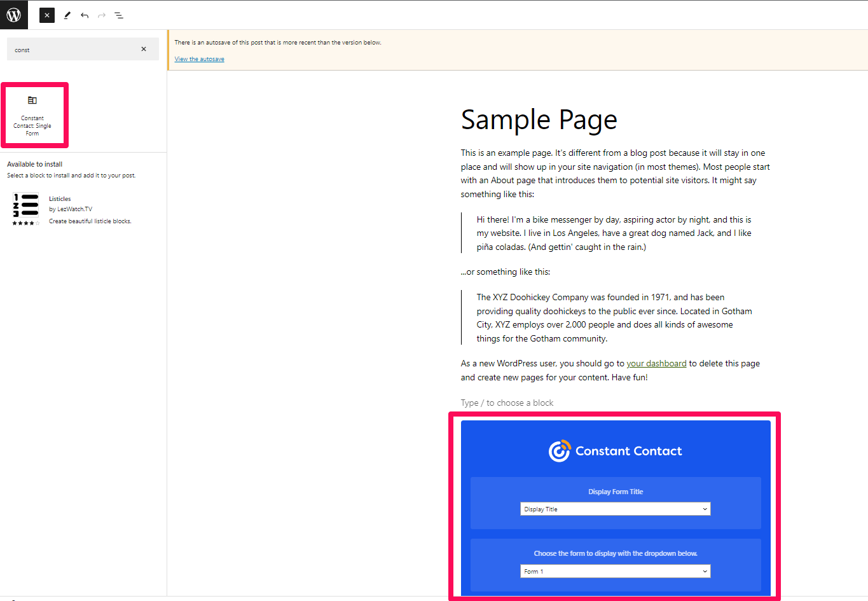Screen dimensions: 868x601
Task: Redo the last undone change
Action: tap(102, 15)
